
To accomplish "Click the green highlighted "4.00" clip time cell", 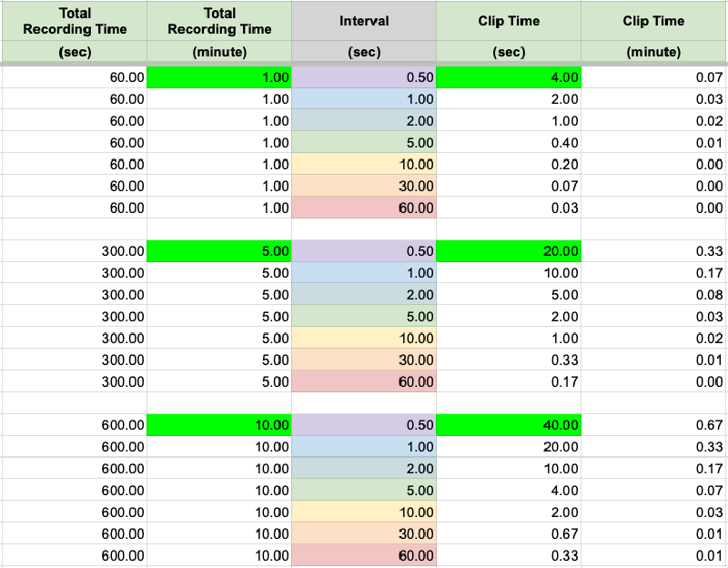I will [x=509, y=77].
